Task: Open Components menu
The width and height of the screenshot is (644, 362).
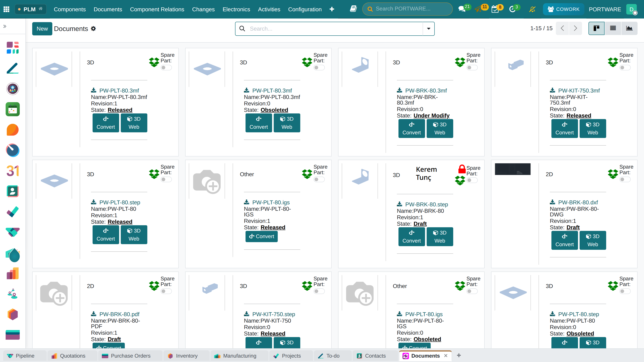Action: click(70, 9)
